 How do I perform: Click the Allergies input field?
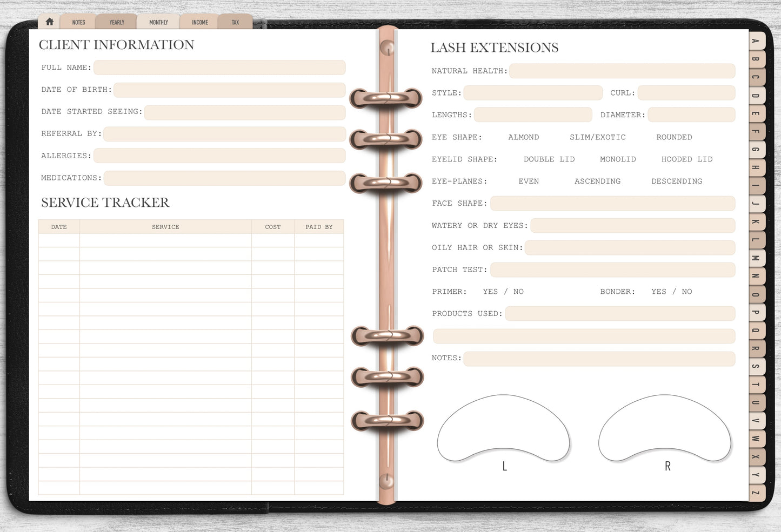tap(219, 156)
